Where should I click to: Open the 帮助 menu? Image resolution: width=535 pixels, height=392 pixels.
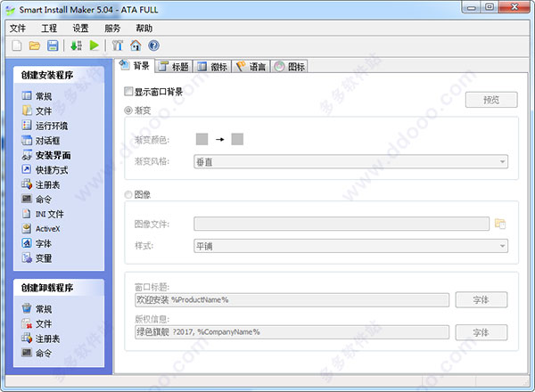(x=144, y=29)
